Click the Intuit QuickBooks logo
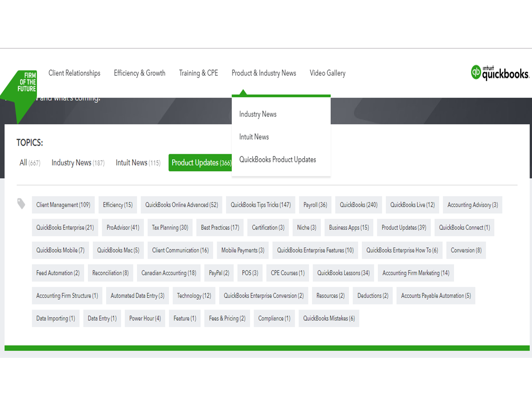 tap(500, 73)
